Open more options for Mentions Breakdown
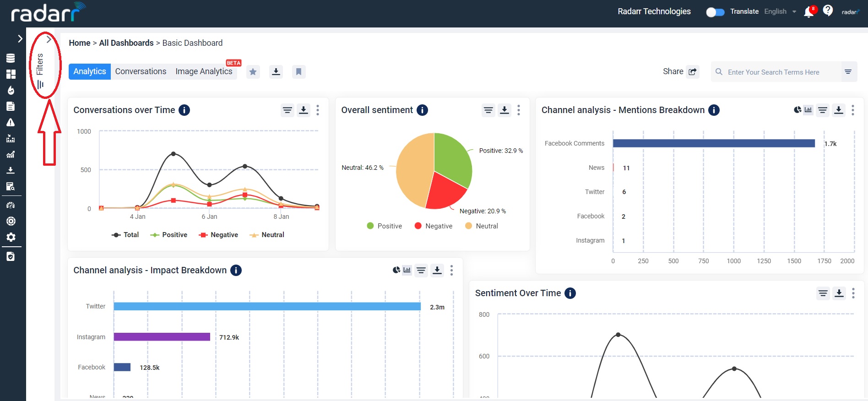 852,110
